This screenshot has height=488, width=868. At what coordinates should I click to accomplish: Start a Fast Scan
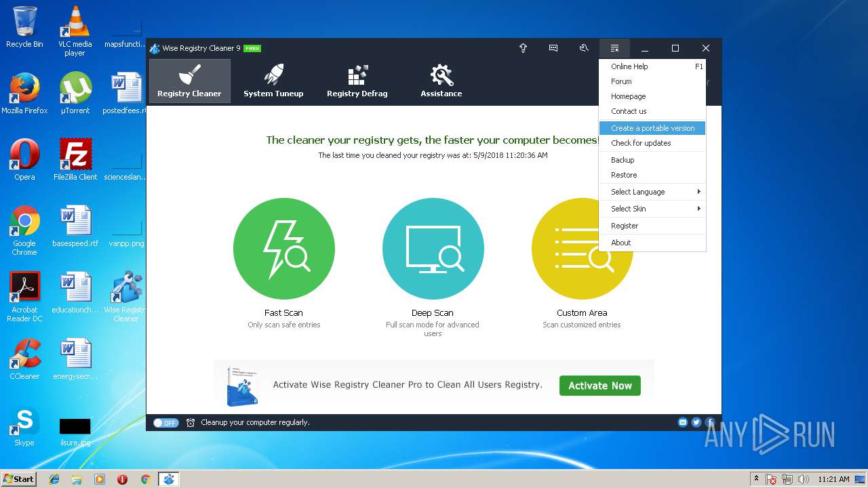pyautogui.click(x=284, y=249)
